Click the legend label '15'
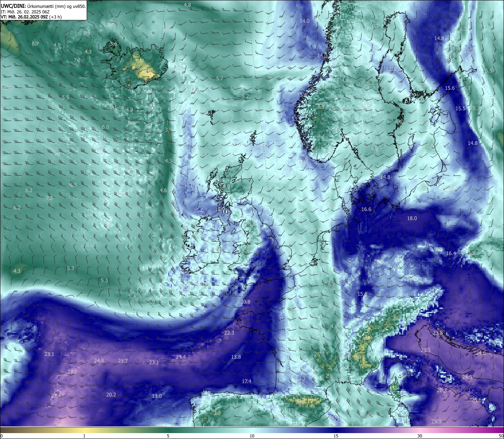 336,436
